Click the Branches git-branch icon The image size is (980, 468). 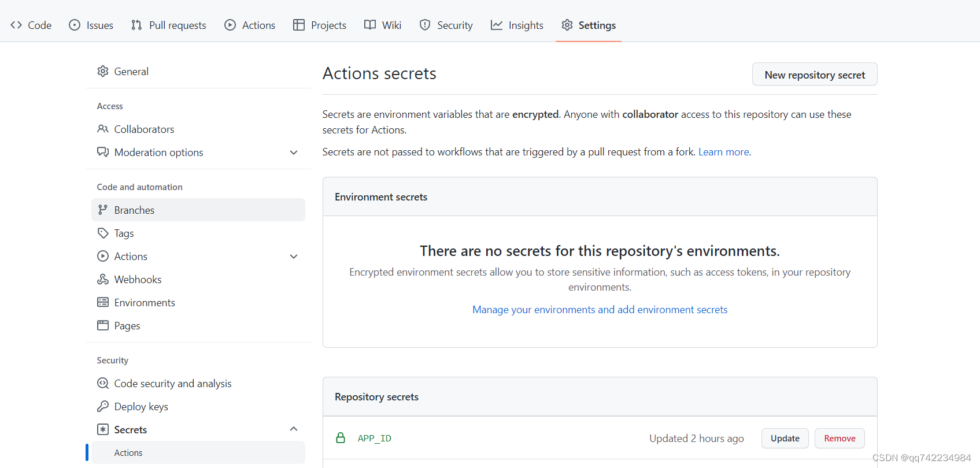click(x=103, y=210)
